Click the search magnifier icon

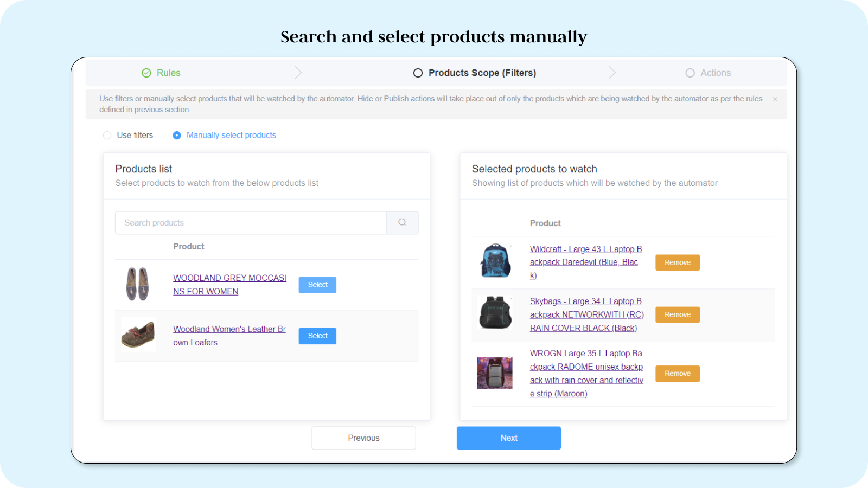coord(401,222)
